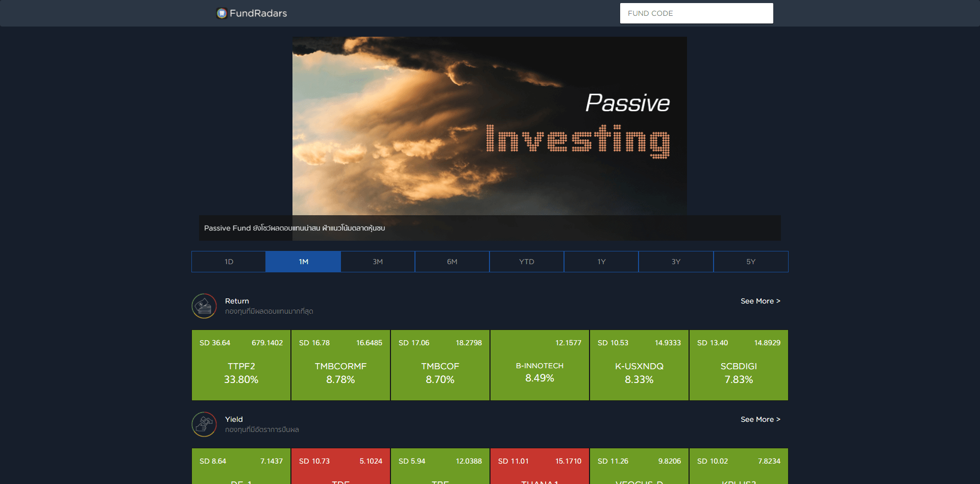Screen dimensions: 980x484
Task: Click TTPF2 return value 33.80%
Action: tap(241, 379)
